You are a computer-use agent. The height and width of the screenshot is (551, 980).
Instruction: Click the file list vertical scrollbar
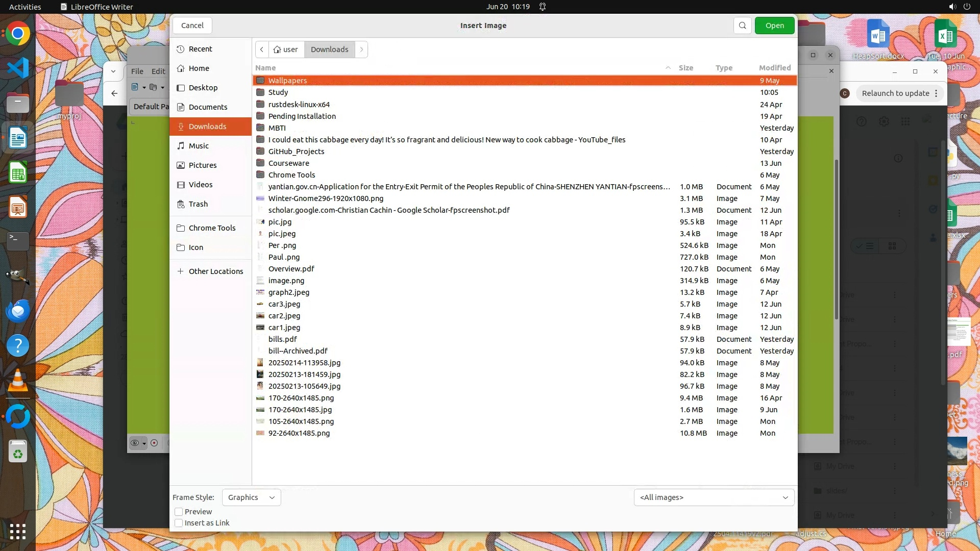click(x=836, y=240)
